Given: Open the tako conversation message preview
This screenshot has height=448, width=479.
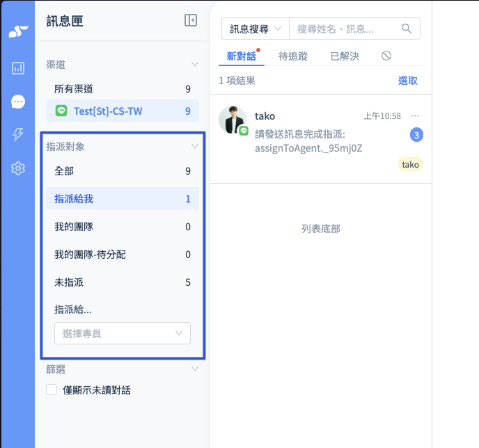Looking at the screenshot, I should (309, 141).
